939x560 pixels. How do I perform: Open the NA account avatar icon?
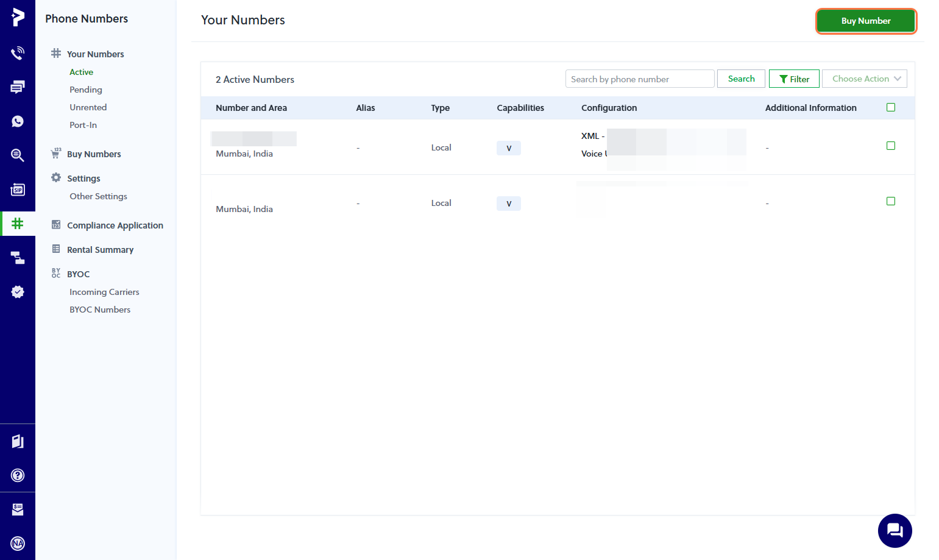click(x=18, y=544)
